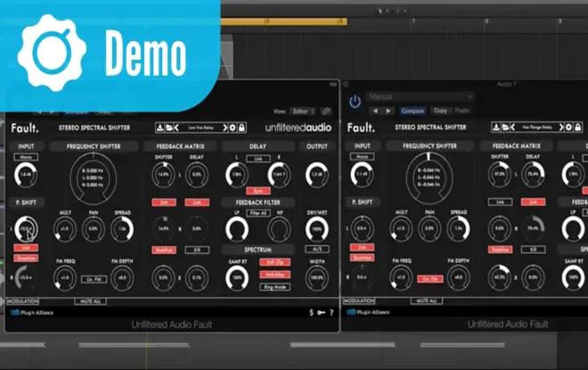Open preset folder icon in Low Vox Delay window
Viewport: 588px width, 370px height.
pyautogui.click(x=169, y=127)
